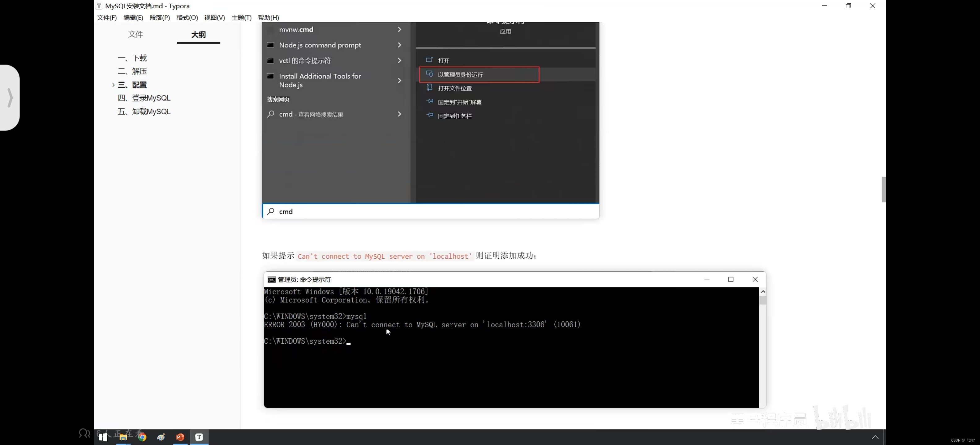Click pin icon for 固定到"开始"屏幕
980x445 pixels.
[x=429, y=101]
